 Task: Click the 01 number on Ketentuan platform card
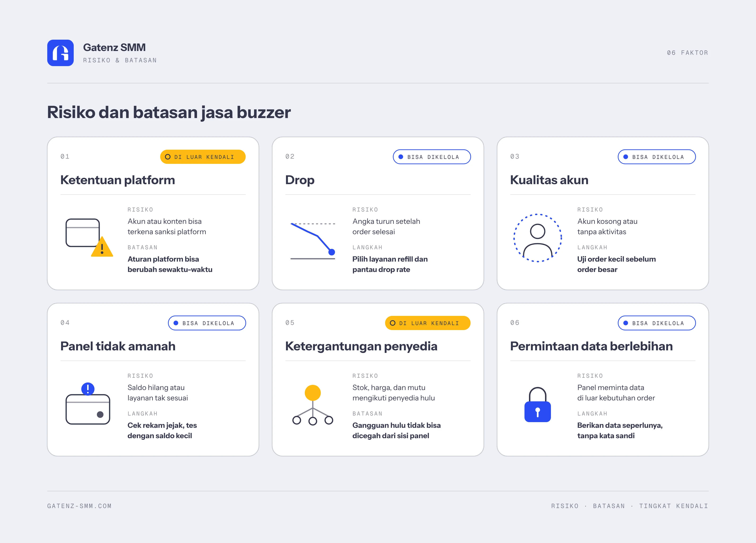click(65, 156)
